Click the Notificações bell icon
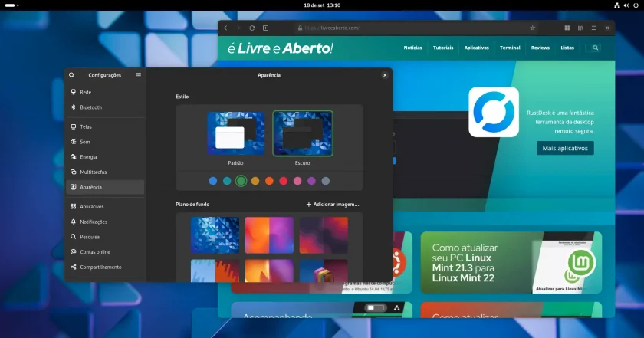The height and width of the screenshot is (338, 644). click(x=73, y=222)
